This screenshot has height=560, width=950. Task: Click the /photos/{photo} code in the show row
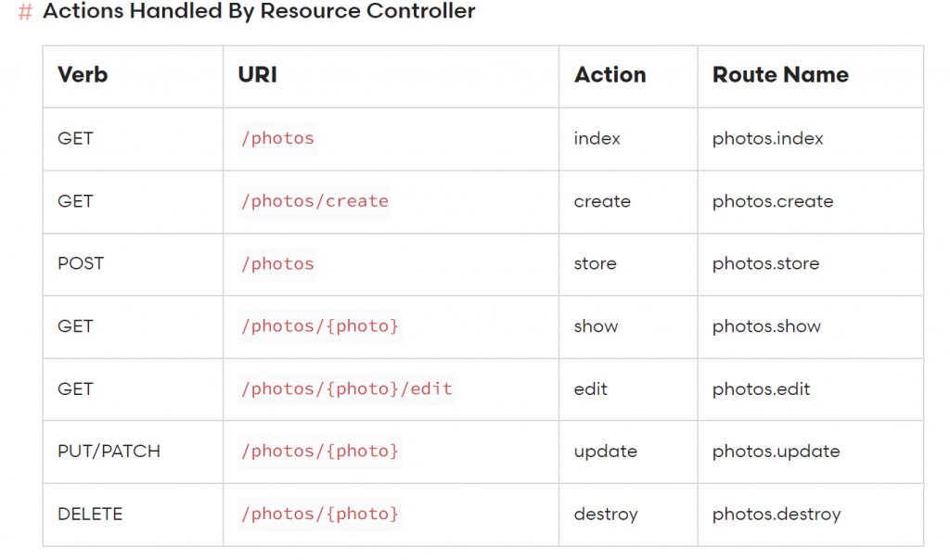click(x=319, y=326)
